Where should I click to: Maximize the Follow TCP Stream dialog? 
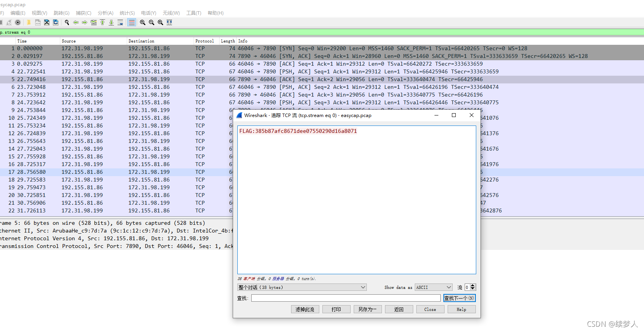[x=454, y=115]
